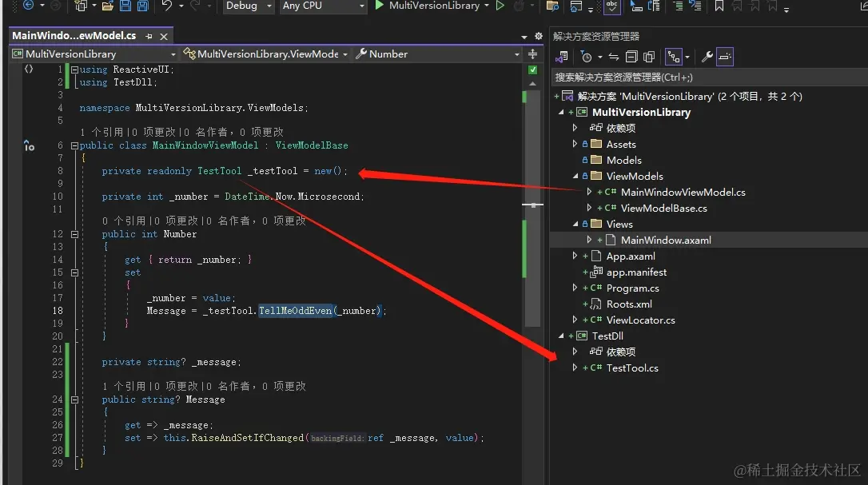Close the MainWindowViewModel.cs tab

pyautogui.click(x=164, y=37)
